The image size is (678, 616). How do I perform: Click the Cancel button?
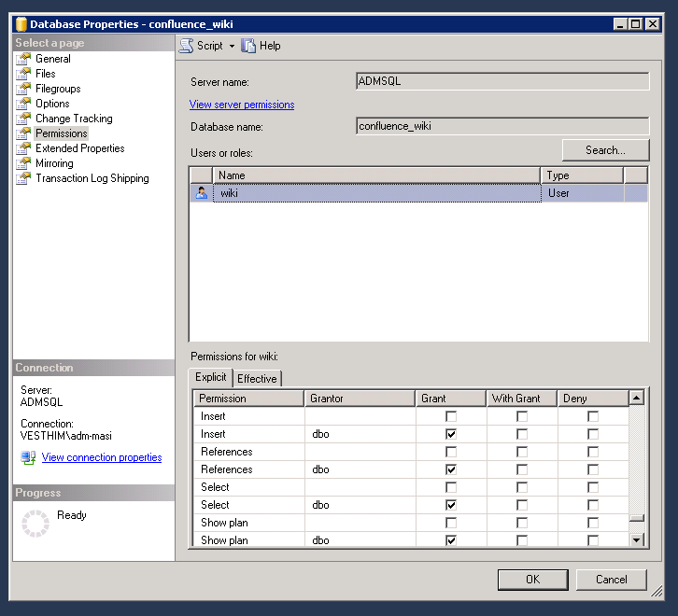pyautogui.click(x=611, y=580)
